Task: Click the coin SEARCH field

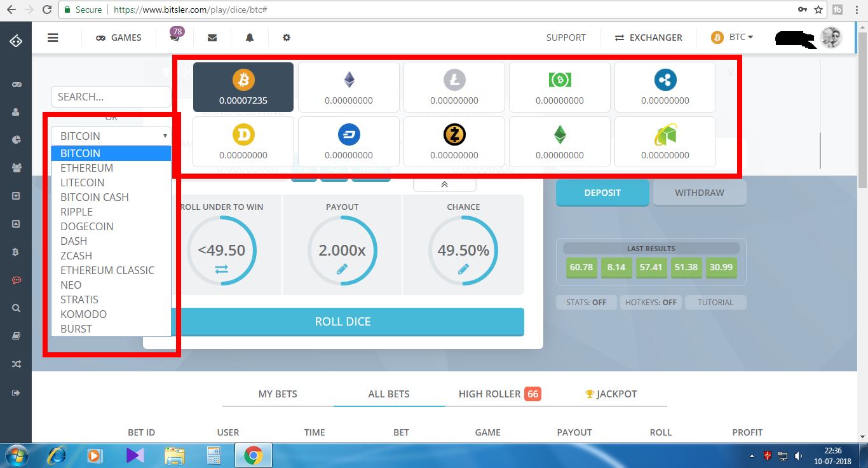Action: tap(111, 97)
